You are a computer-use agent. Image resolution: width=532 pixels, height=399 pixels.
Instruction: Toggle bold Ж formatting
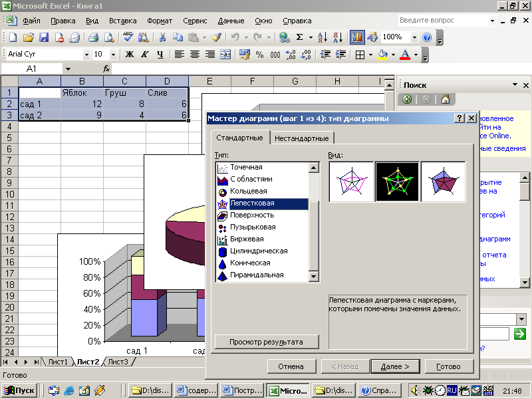point(129,55)
